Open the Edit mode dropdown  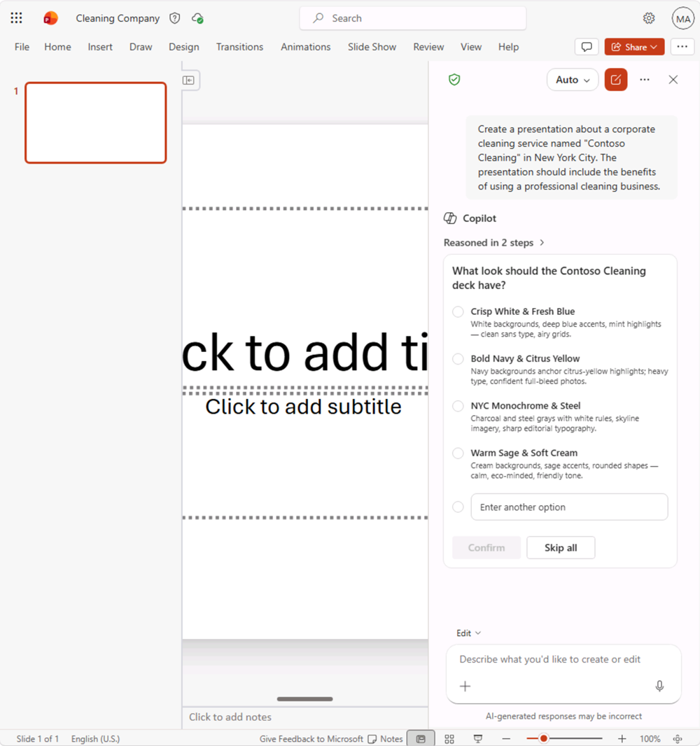pos(469,633)
